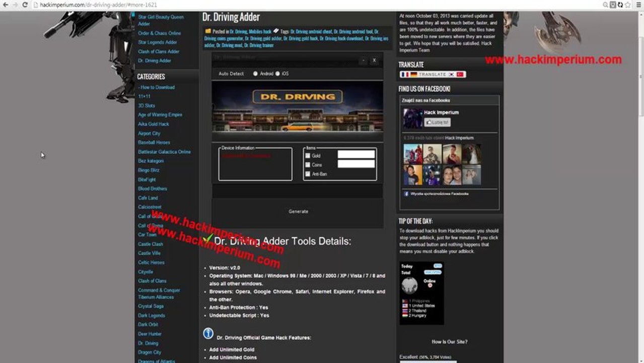The width and height of the screenshot is (644, 363).
Task: Click the Auto Detect label in hack tool
Action: coord(231,74)
